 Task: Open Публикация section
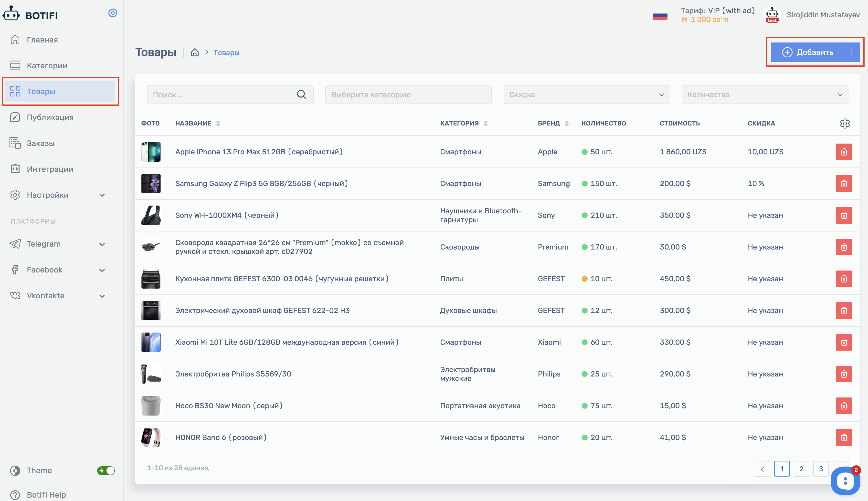[50, 117]
